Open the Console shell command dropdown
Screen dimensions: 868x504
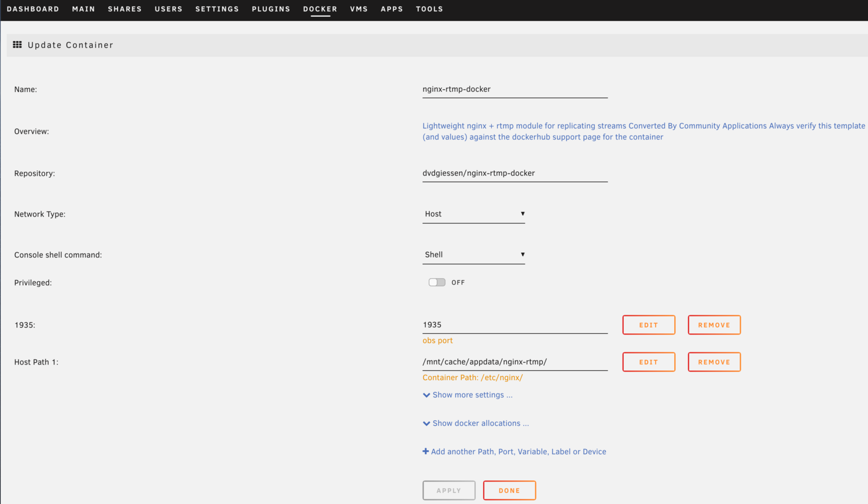[x=473, y=255]
